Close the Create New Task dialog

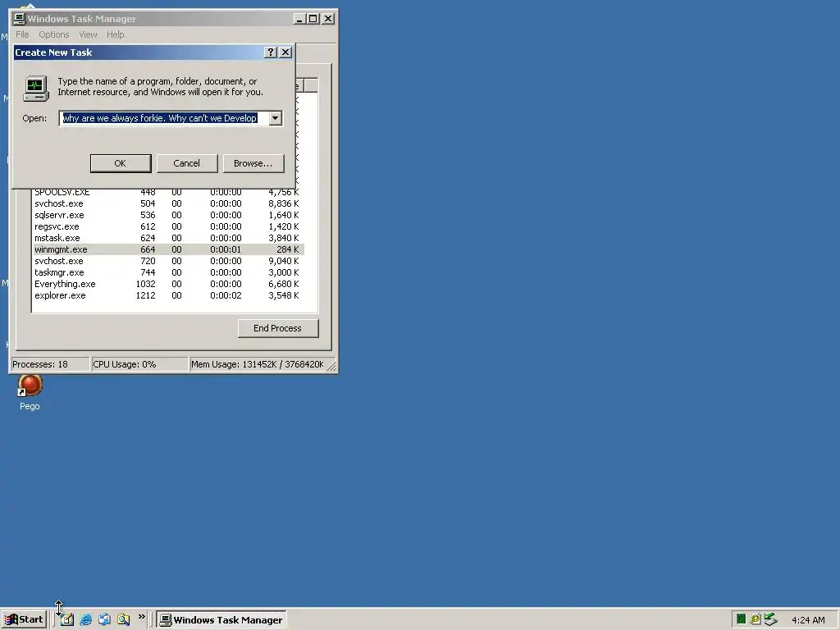tap(285, 52)
